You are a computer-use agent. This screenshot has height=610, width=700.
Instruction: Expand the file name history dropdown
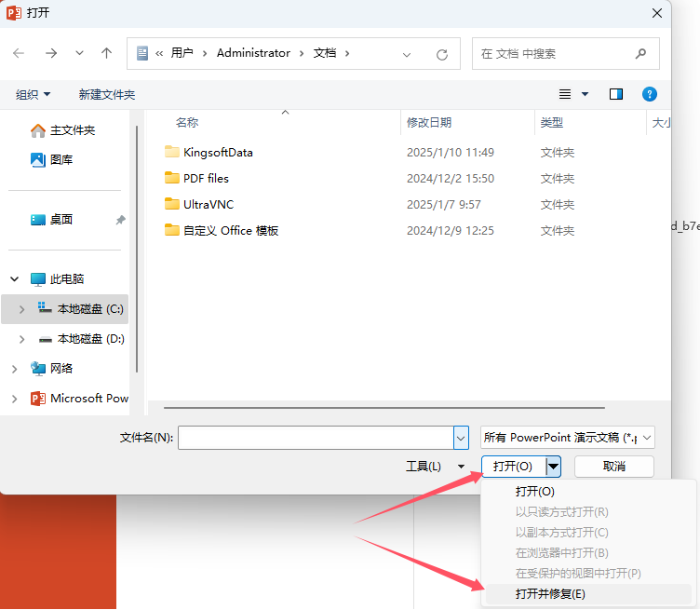461,438
